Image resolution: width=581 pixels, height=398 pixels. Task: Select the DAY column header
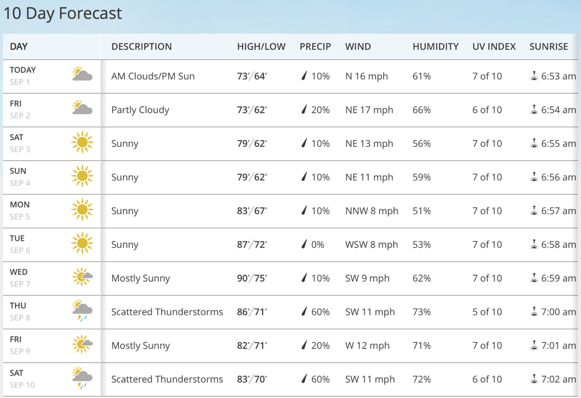pos(19,47)
